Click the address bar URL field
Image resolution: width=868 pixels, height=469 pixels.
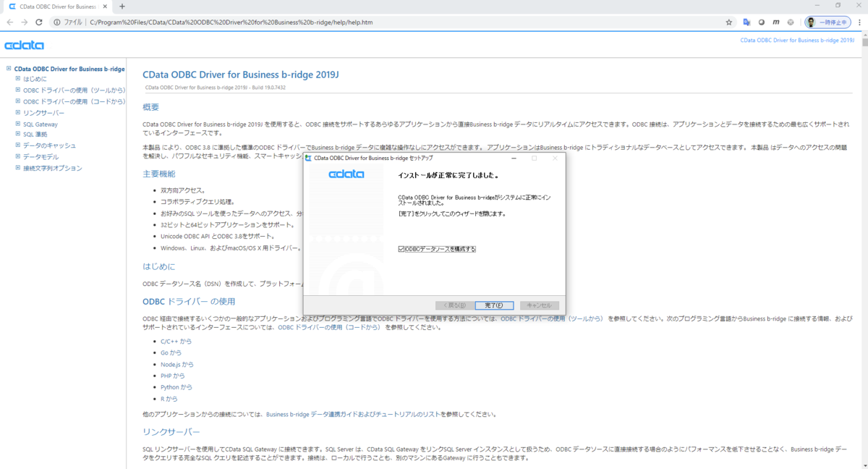[391, 22]
